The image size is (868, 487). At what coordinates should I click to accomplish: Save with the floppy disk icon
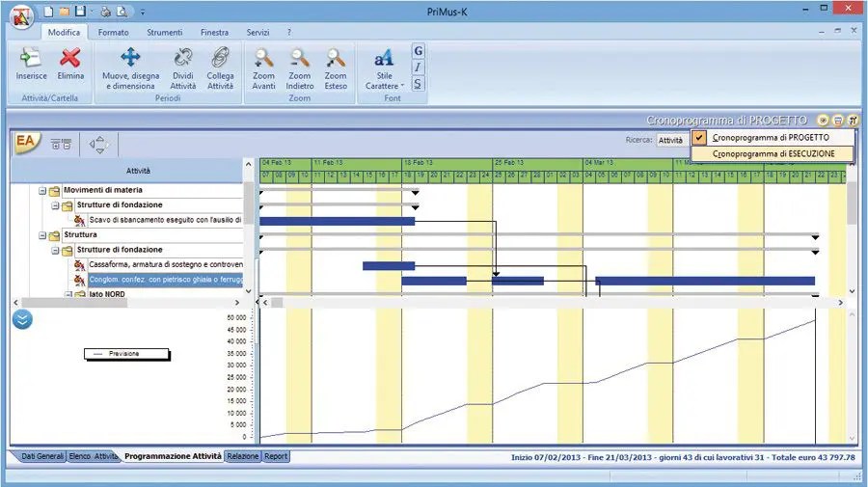coord(80,11)
